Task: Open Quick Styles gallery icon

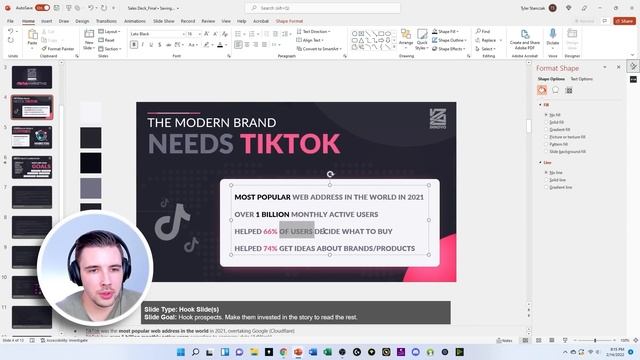Action: point(422,34)
